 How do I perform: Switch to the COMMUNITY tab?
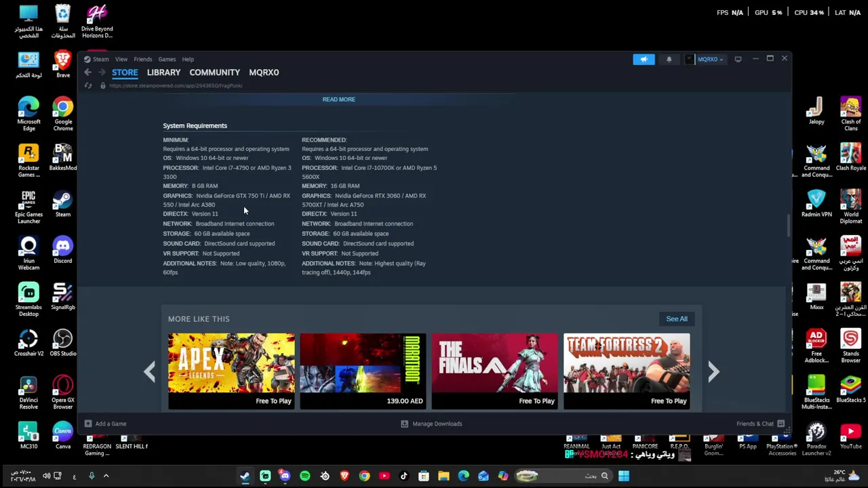[x=214, y=72]
